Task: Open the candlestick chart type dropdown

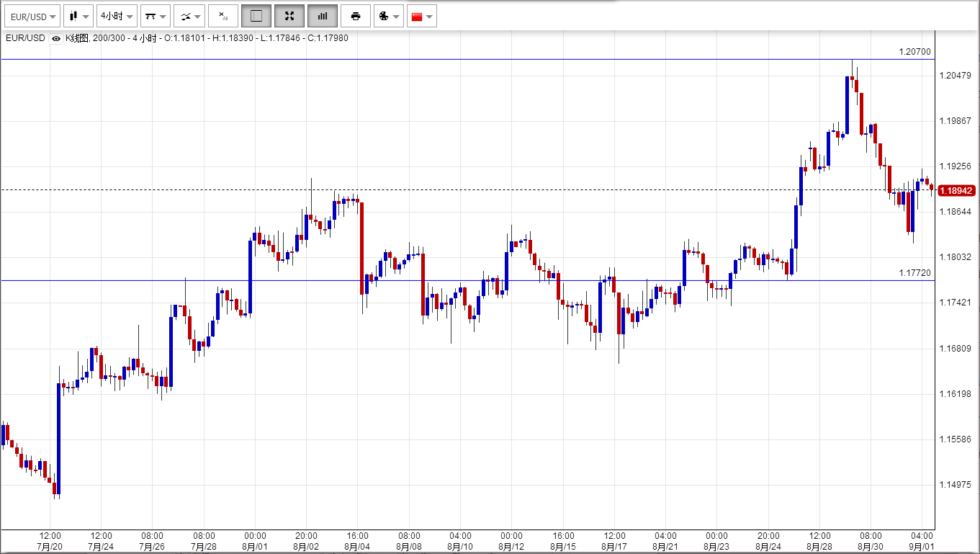Action: (x=79, y=16)
